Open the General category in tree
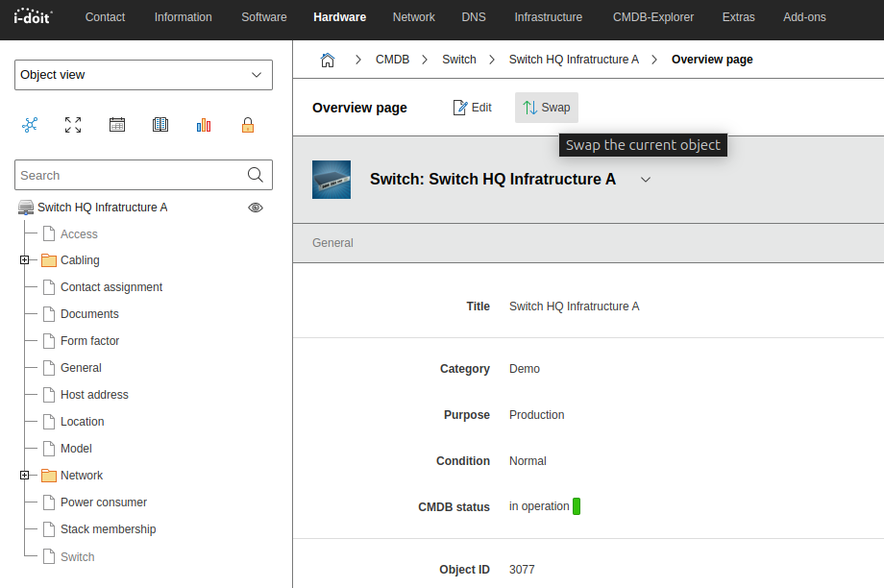 81,368
